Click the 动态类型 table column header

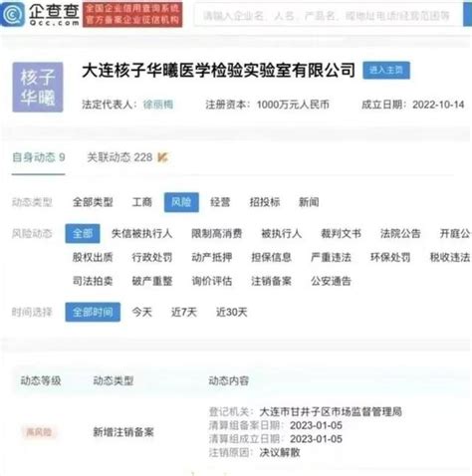coord(114,380)
